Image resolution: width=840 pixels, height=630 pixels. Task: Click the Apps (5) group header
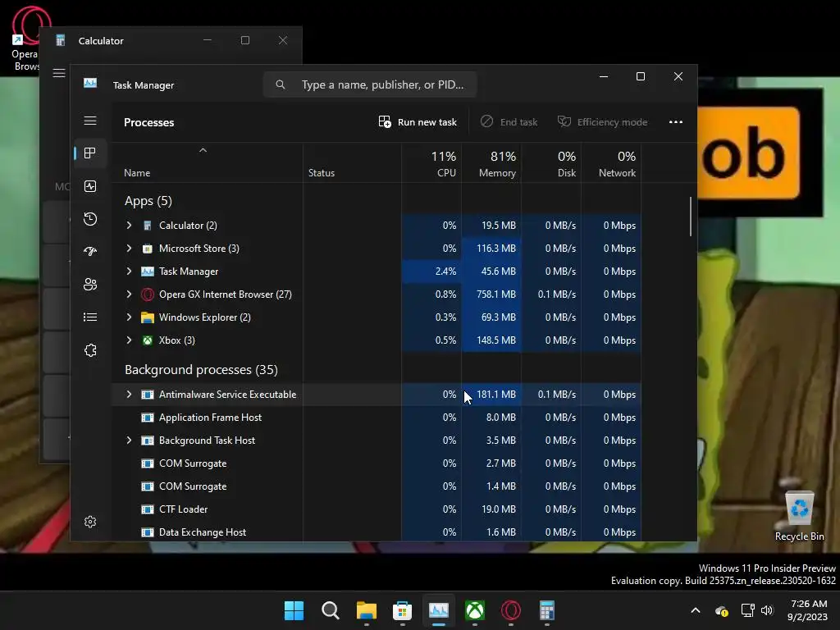148,201
